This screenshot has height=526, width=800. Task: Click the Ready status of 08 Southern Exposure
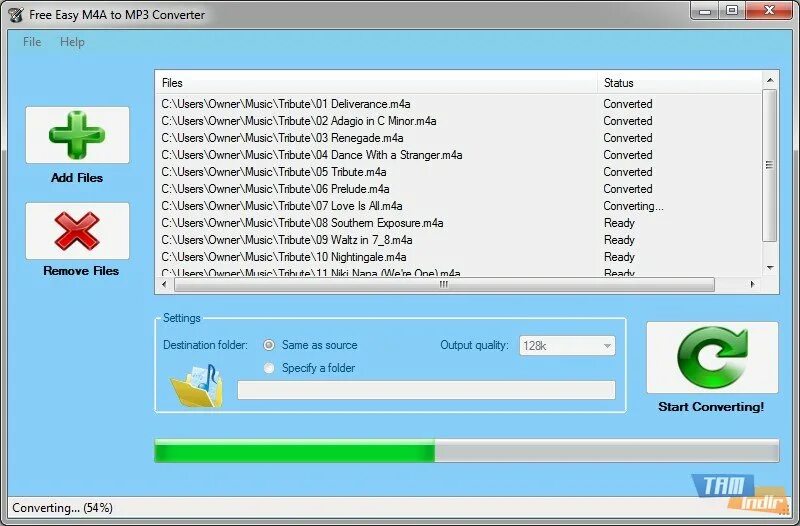point(619,223)
